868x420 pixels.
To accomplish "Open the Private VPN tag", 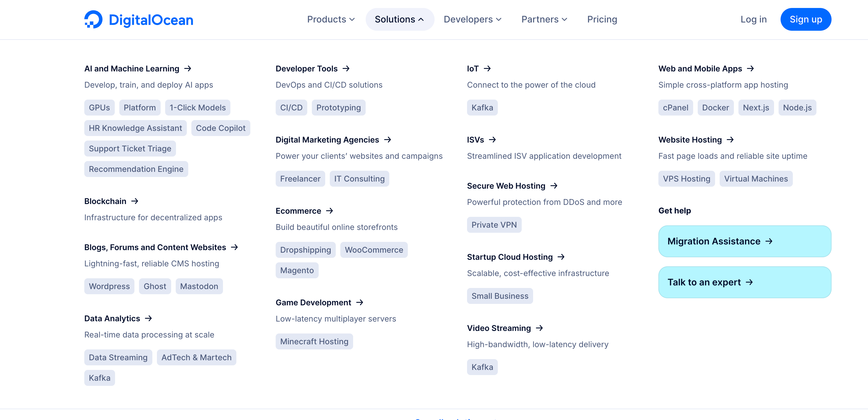I will click(494, 225).
